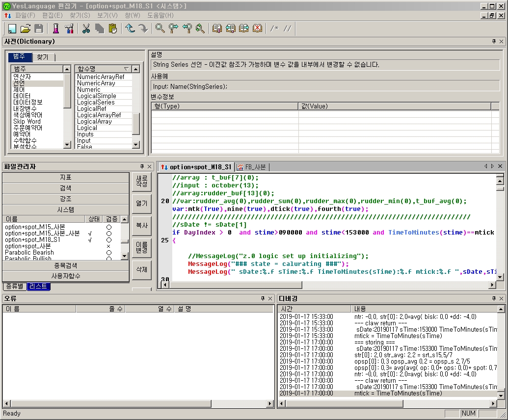Click the magnifier Find icon

[160, 28]
